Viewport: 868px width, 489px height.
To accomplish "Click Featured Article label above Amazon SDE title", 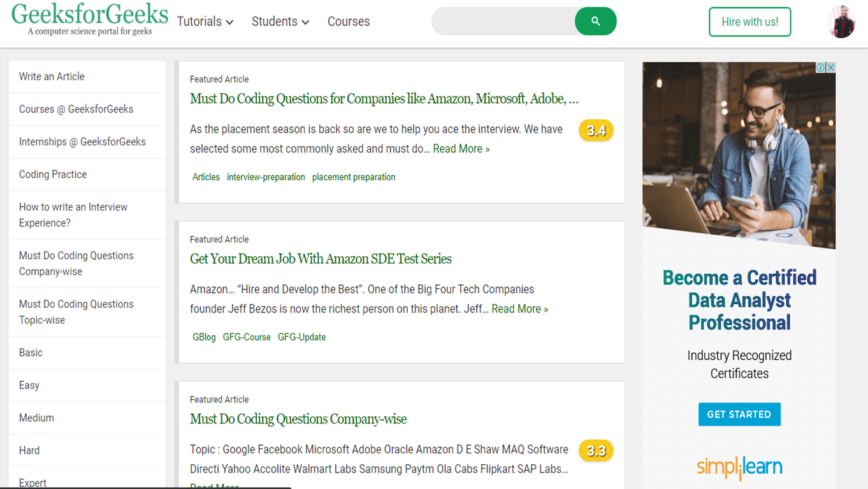I will (x=219, y=240).
